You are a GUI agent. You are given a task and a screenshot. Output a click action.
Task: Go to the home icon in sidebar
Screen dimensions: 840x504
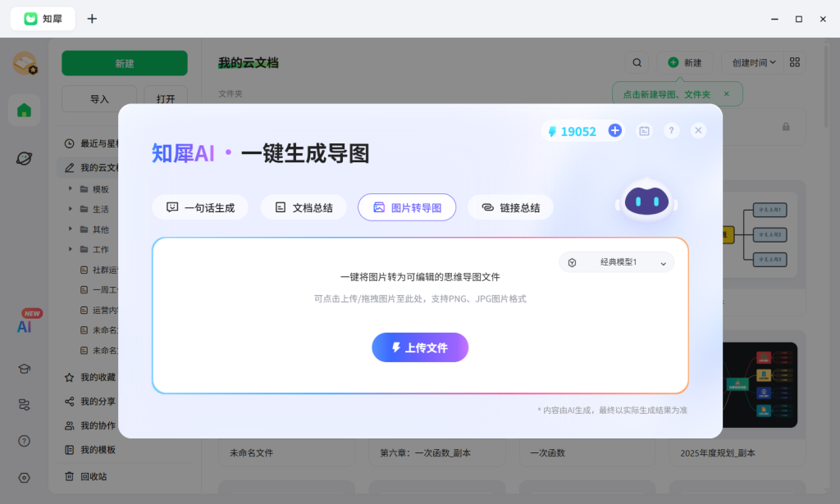[24, 110]
